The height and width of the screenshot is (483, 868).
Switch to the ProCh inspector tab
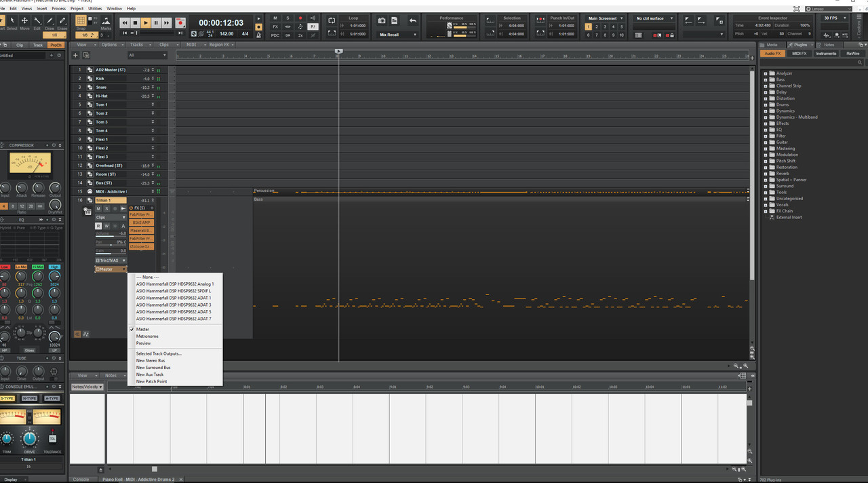point(56,45)
